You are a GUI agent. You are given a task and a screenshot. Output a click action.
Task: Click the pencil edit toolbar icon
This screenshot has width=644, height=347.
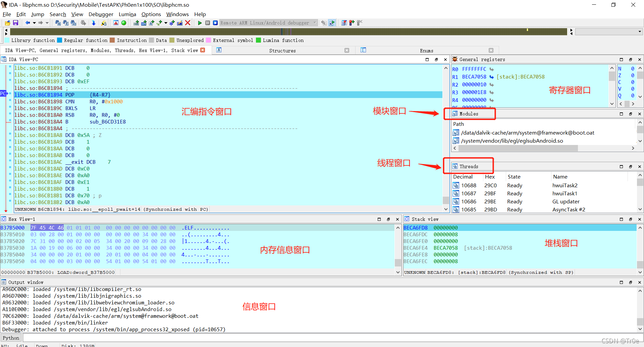(x=180, y=23)
